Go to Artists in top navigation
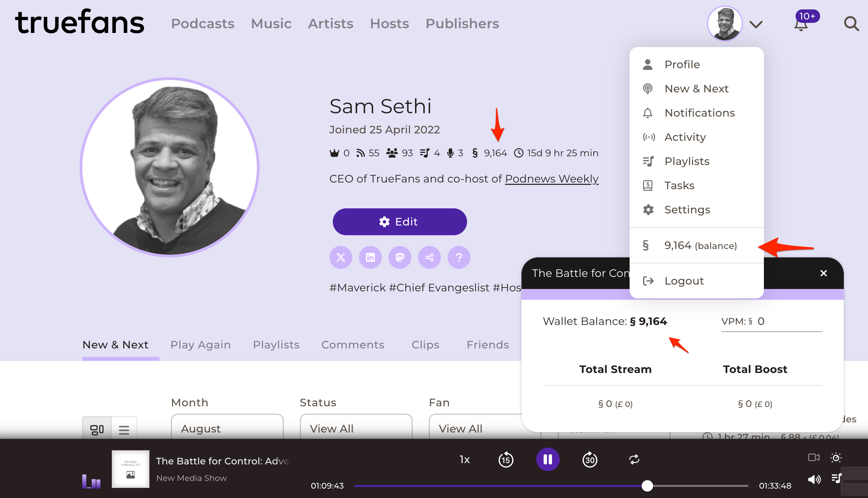Viewport: 868px width, 498px height. (330, 24)
